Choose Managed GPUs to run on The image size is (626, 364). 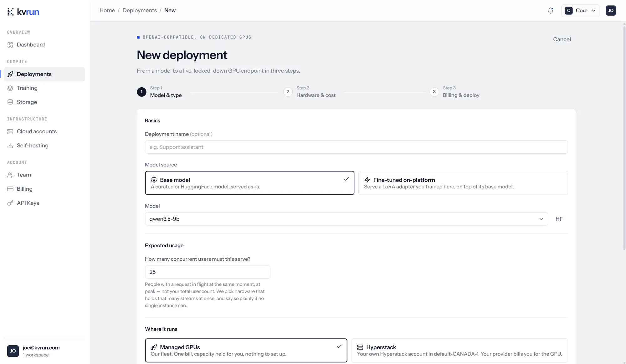pos(246,350)
